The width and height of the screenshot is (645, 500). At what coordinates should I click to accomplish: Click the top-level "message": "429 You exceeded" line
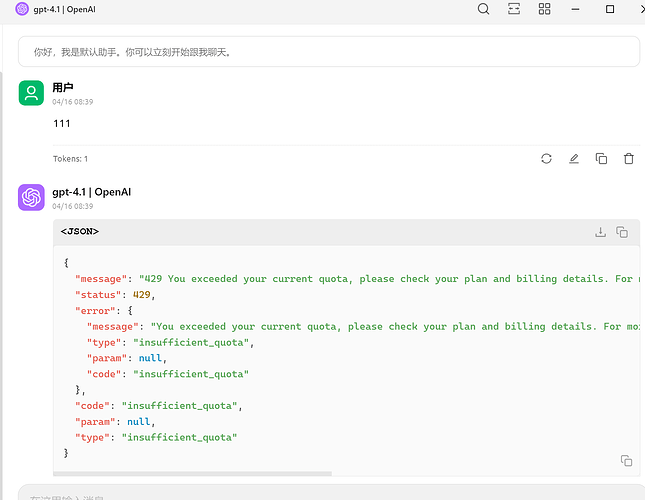pos(357,279)
